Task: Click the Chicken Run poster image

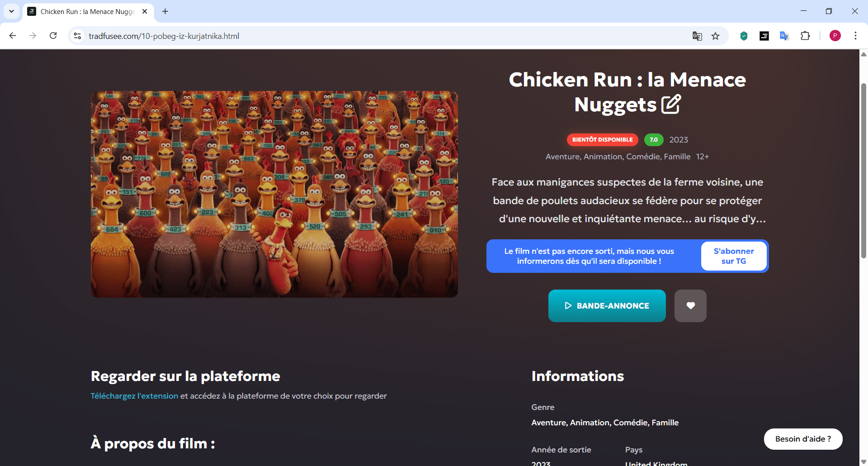Action: pyautogui.click(x=274, y=194)
